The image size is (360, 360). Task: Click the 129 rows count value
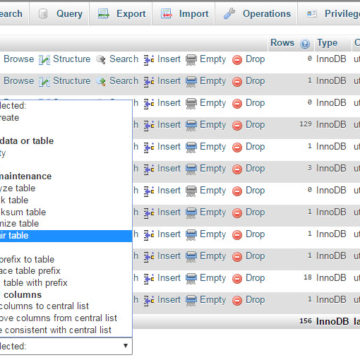pos(305,125)
